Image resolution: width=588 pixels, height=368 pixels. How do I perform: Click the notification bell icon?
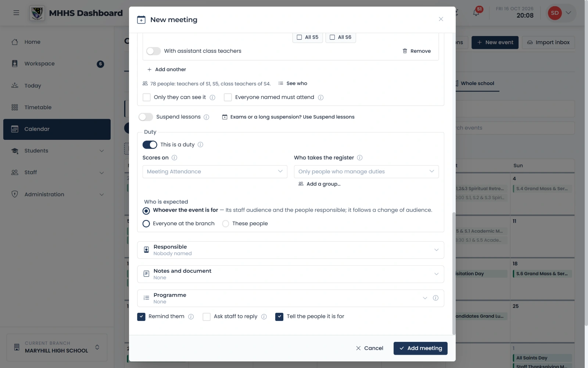pyautogui.click(x=476, y=13)
